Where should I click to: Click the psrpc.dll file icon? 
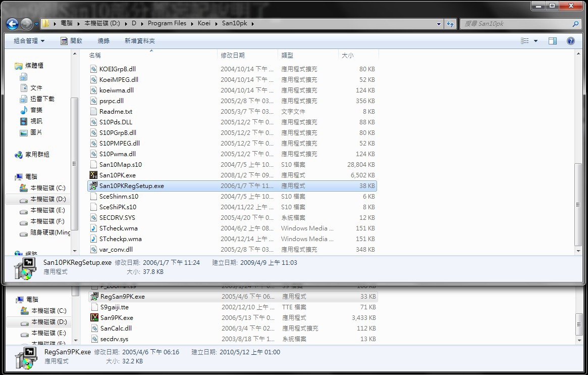pyautogui.click(x=93, y=101)
